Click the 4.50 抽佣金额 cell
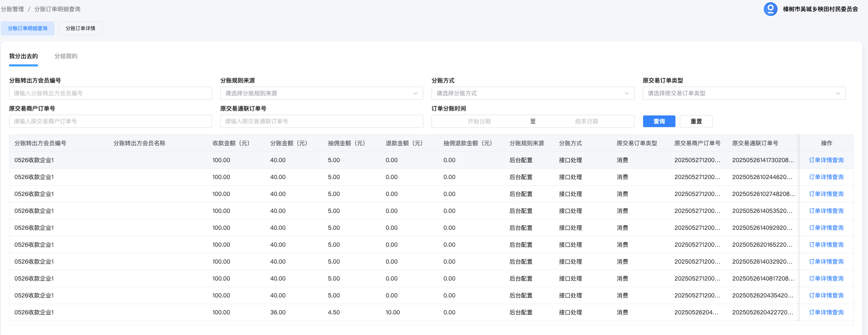Image resolution: width=868 pixels, height=335 pixels. tap(334, 312)
